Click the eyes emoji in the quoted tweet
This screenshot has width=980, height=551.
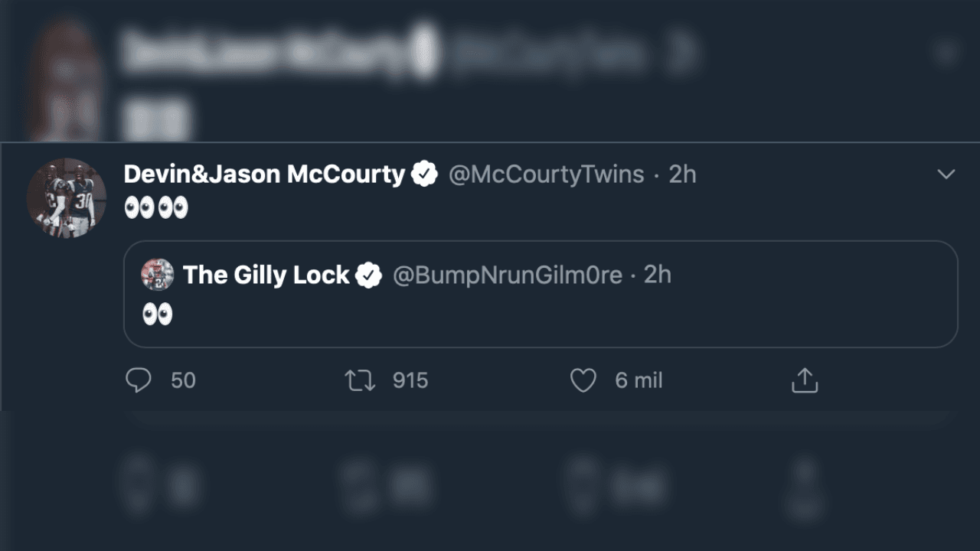click(158, 314)
